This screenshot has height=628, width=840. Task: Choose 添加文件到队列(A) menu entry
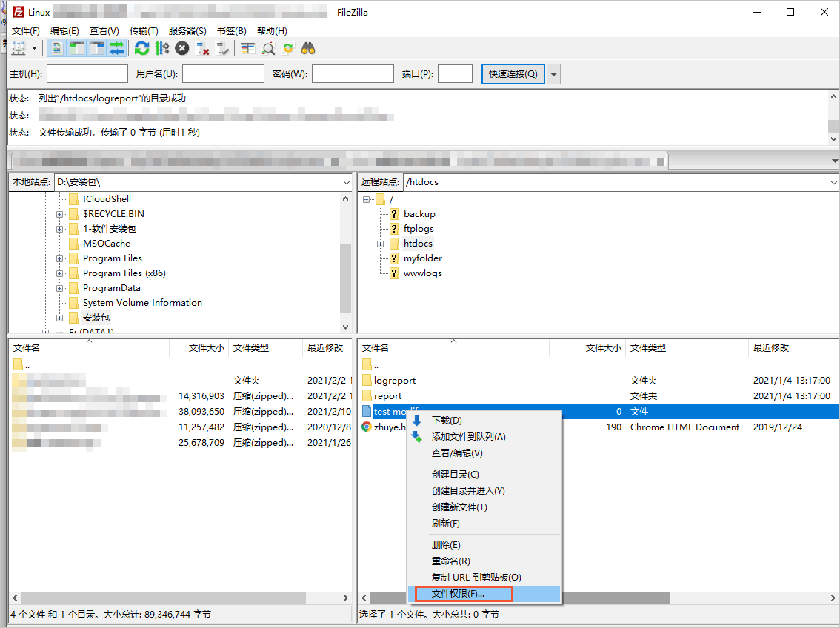(484, 437)
